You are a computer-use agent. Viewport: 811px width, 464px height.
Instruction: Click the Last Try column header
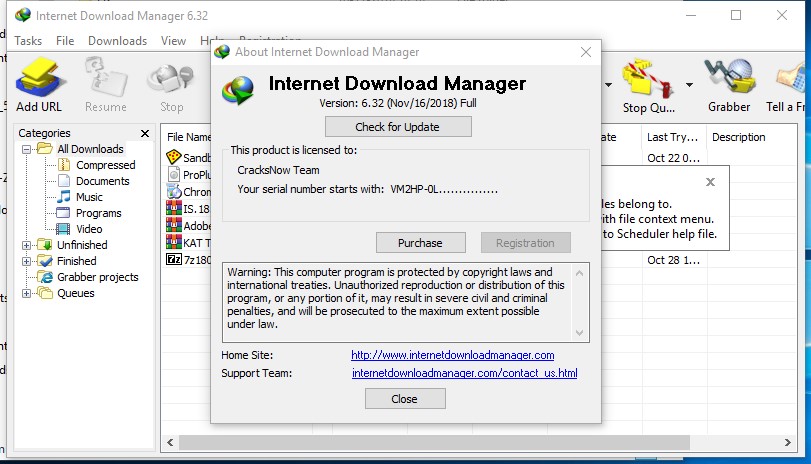(672, 137)
